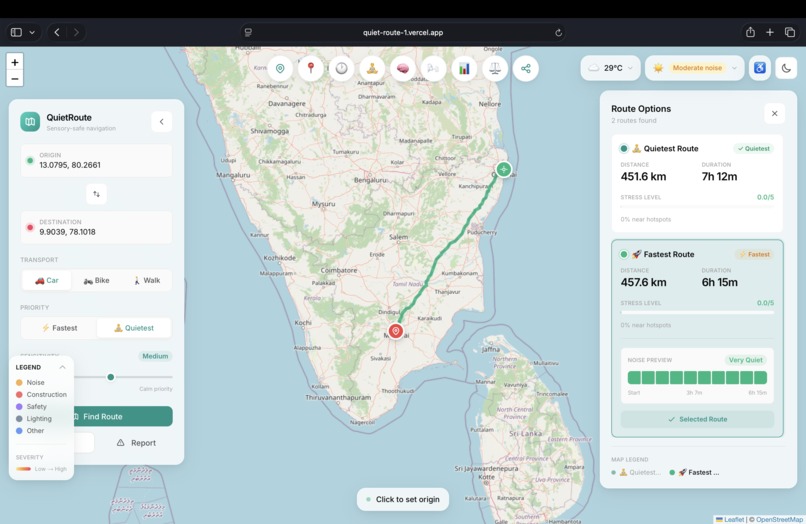Open browser share menu

point(750,32)
